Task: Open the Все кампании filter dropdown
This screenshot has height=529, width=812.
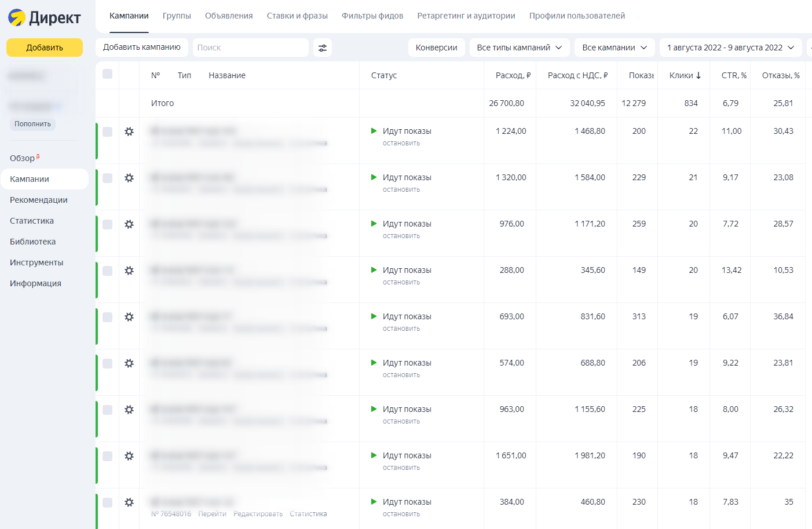Action: click(x=614, y=48)
